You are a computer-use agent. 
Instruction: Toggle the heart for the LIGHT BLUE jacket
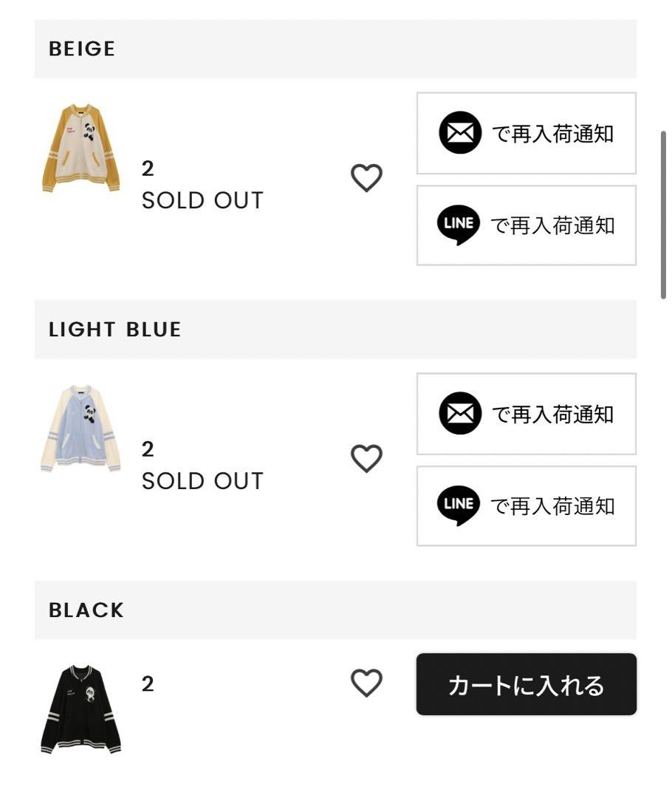pos(366,459)
